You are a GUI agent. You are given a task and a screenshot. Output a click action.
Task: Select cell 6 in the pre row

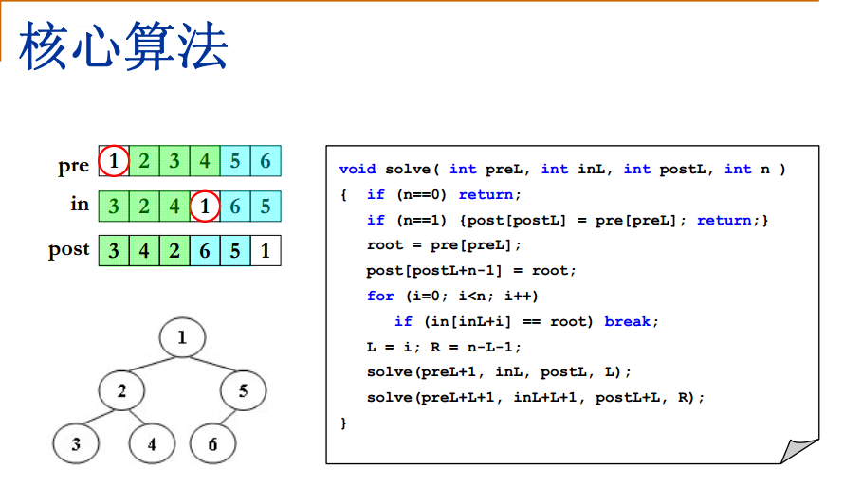(266, 161)
